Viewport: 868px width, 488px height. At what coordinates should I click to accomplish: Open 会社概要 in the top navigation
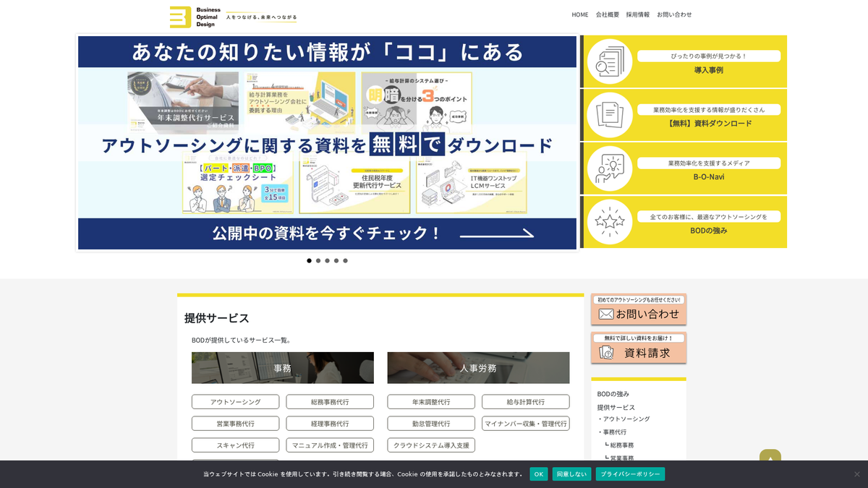(608, 14)
